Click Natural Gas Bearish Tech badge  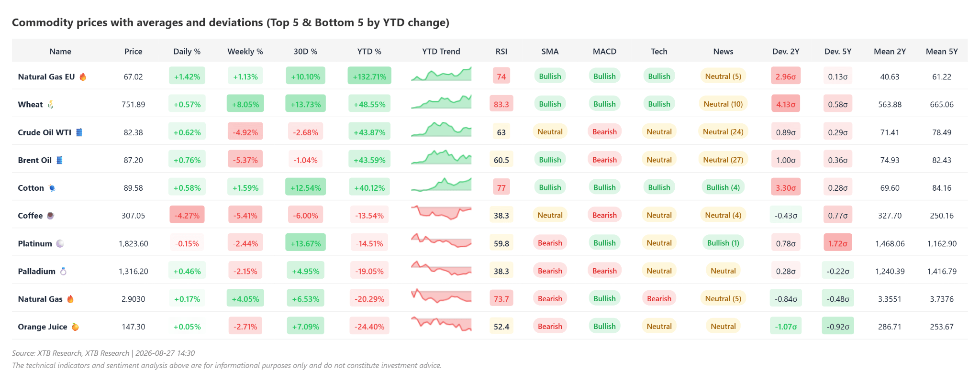click(659, 298)
